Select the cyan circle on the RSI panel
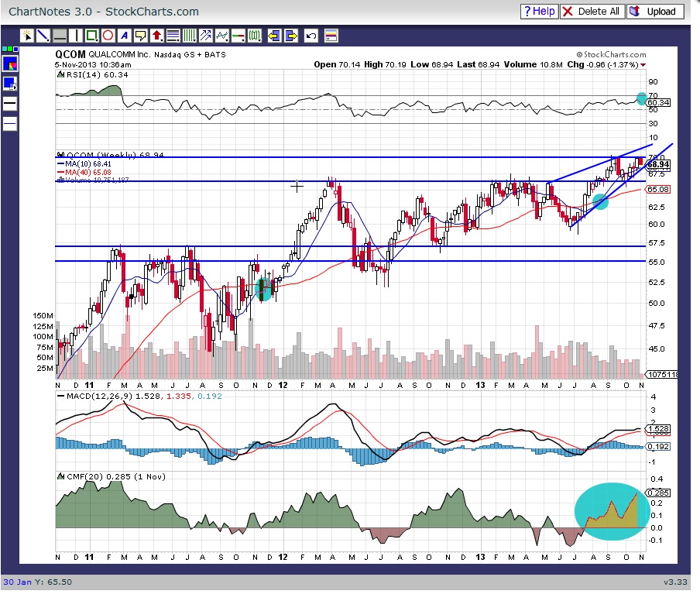Screen dimensions: 700x594 (x=641, y=98)
